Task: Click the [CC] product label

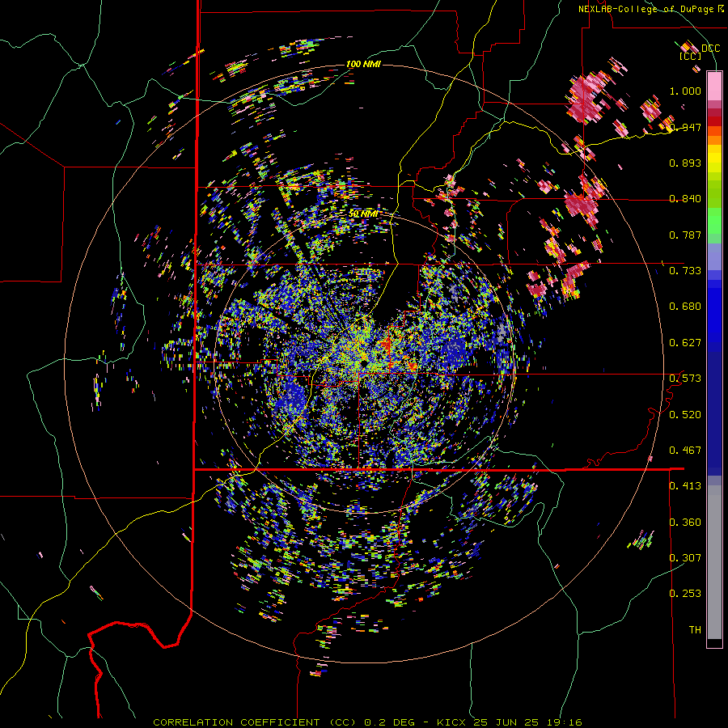Action: [x=690, y=56]
